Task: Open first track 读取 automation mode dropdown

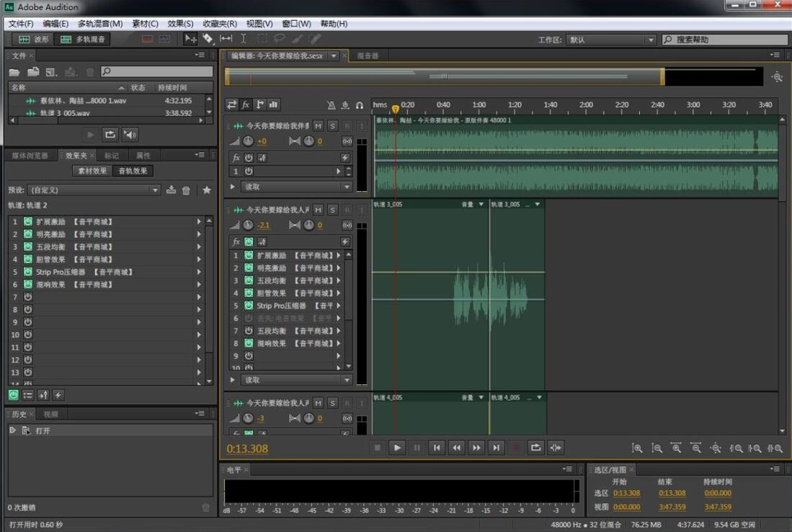Action: click(x=296, y=187)
